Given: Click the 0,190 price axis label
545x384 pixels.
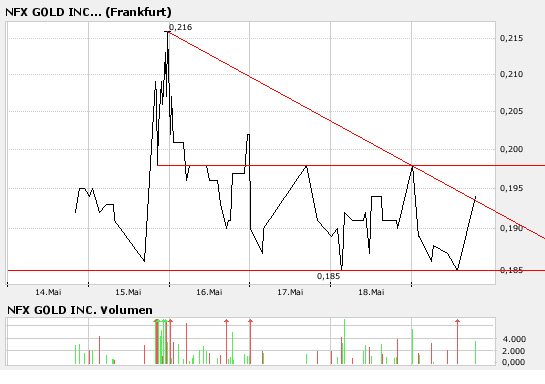Looking at the screenshot, I should [511, 228].
